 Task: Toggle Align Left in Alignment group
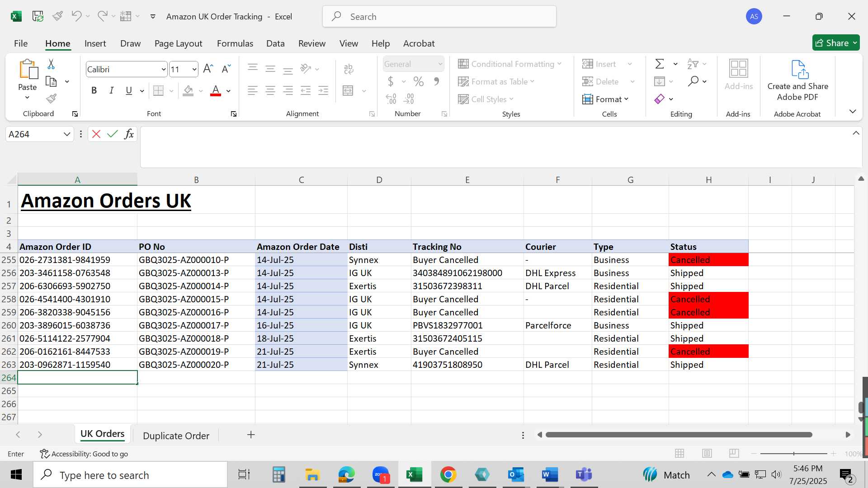[x=253, y=90]
